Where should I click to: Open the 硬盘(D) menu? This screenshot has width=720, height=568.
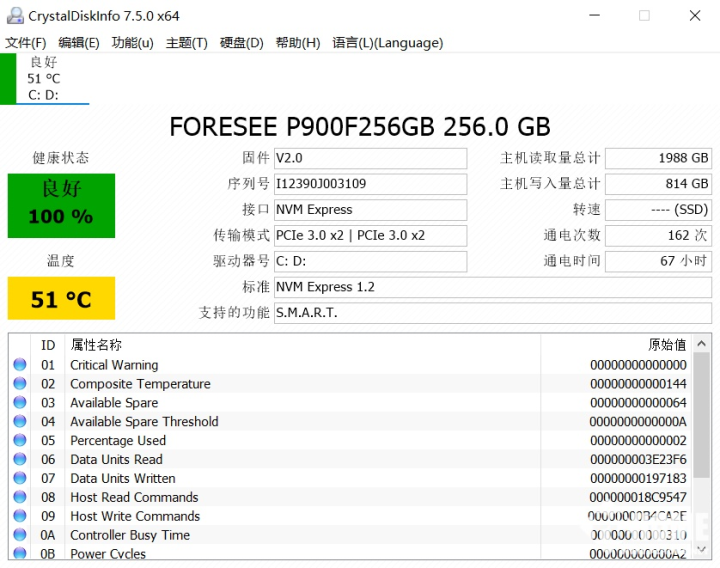point(242,43)
